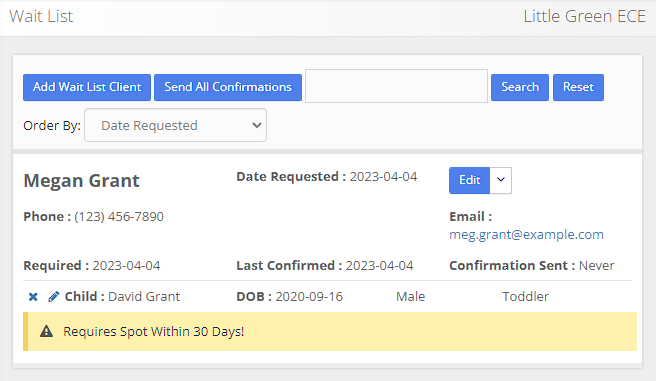Click the Last Confirmed date 2023-04-04

379,266
